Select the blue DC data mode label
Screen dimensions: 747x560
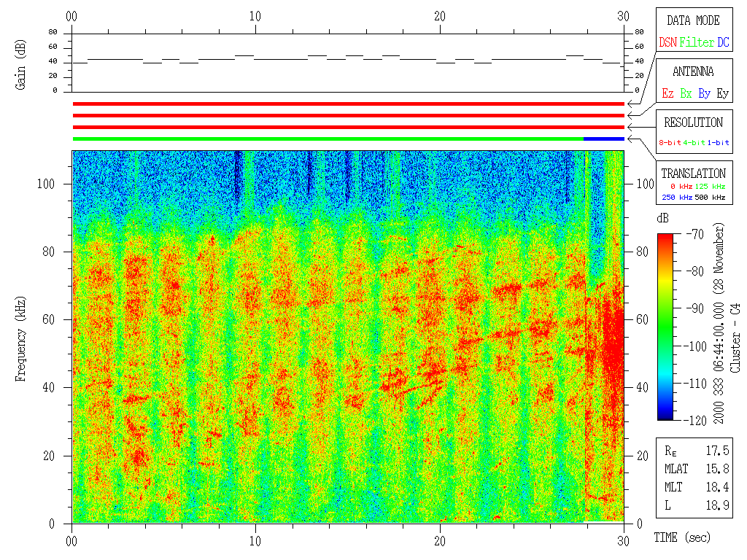tap(723, 42)
